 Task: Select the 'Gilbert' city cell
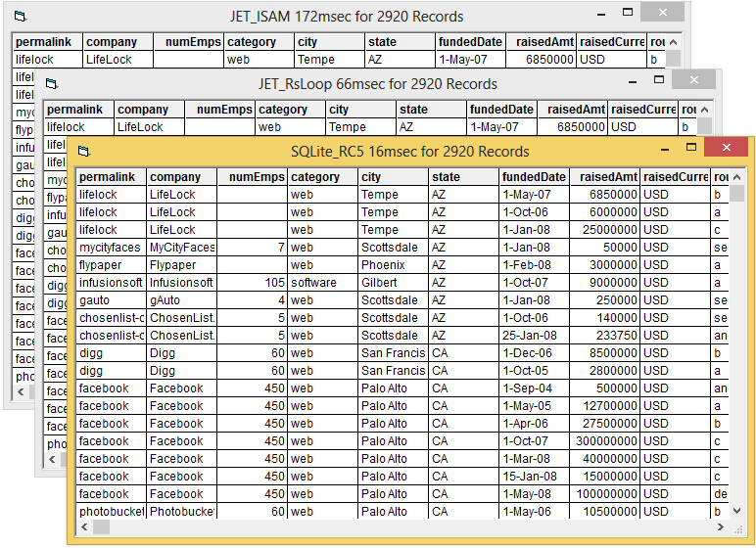(394, 283)
